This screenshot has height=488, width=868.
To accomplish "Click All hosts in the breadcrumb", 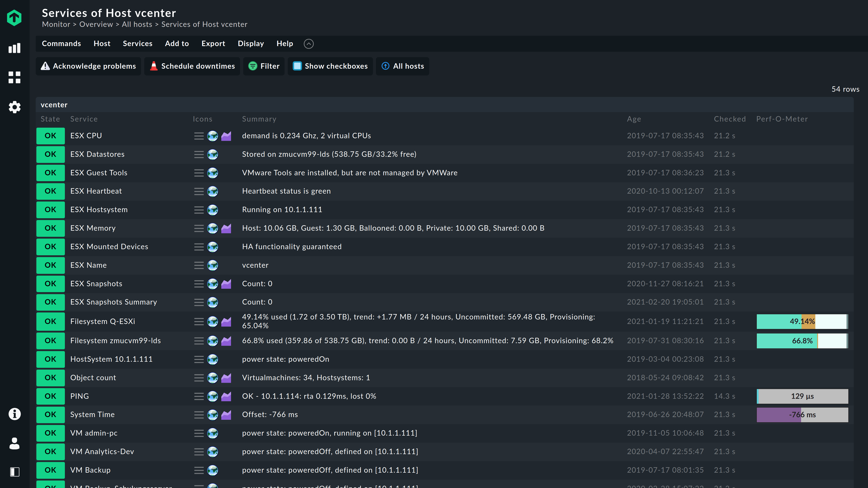I will pyautogui.click(x=137, y=24).
